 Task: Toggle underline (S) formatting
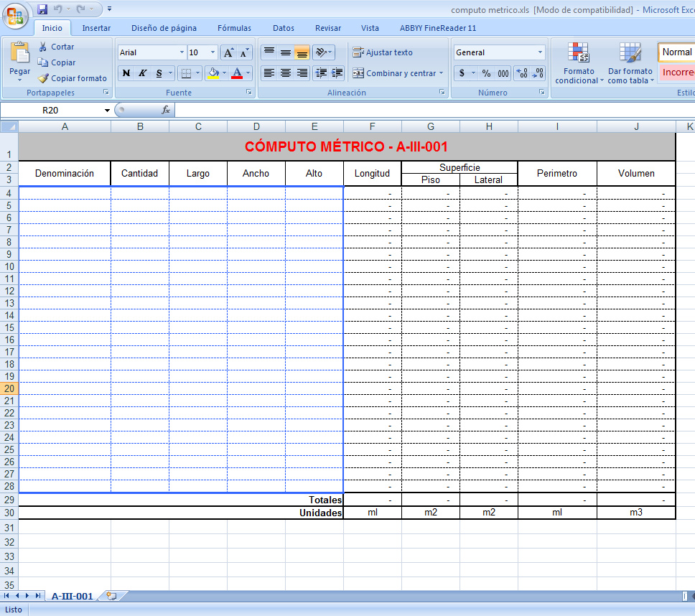159,73
